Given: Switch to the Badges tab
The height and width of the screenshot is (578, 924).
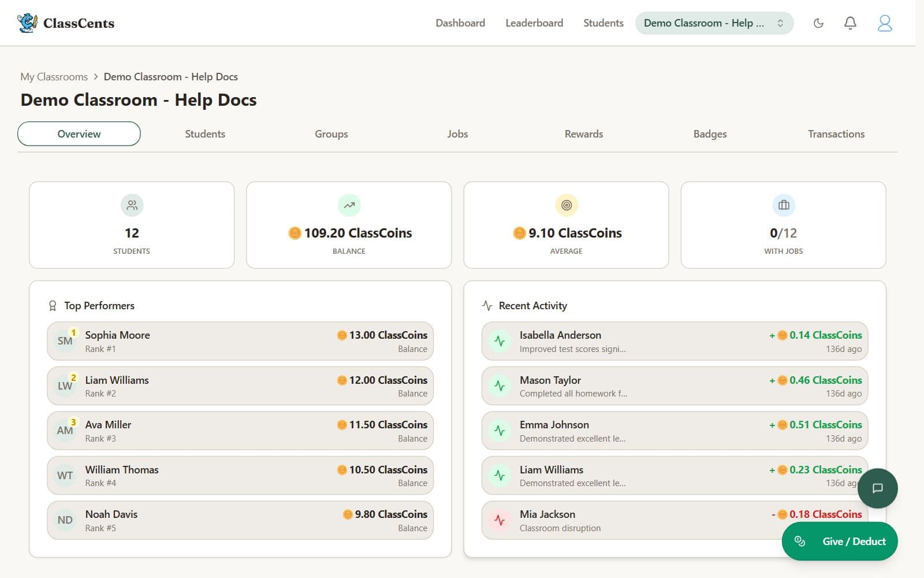Looking at the screenshot, I should pos(710,134).
